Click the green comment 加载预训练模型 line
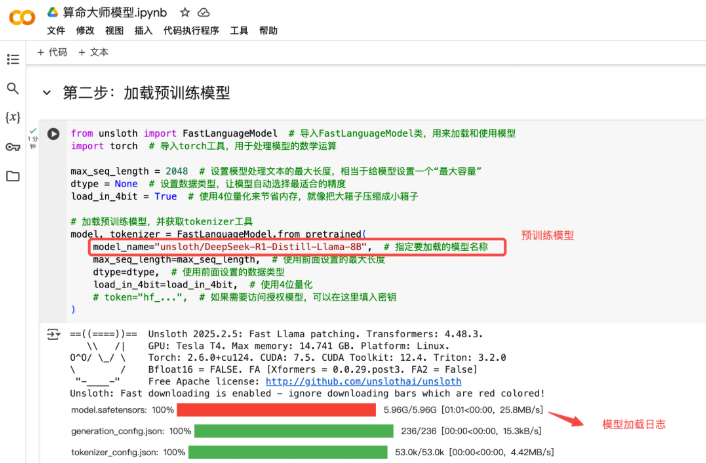The width and height of the screenshot is (706, 463). [162, 222]
